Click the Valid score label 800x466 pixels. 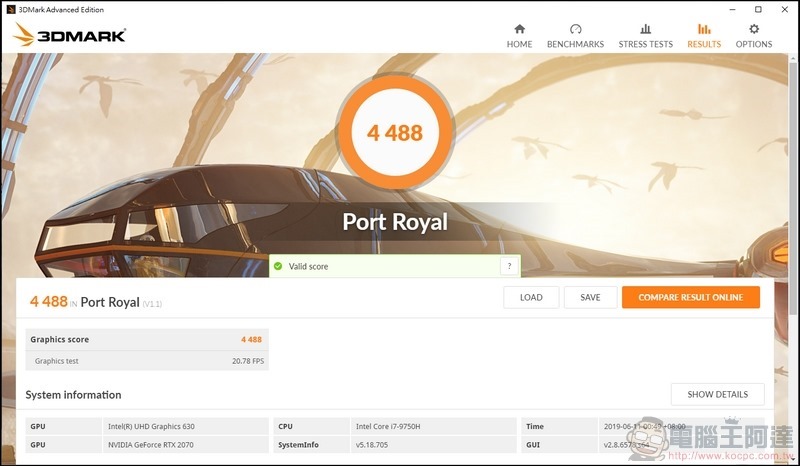tap(308, 266)
